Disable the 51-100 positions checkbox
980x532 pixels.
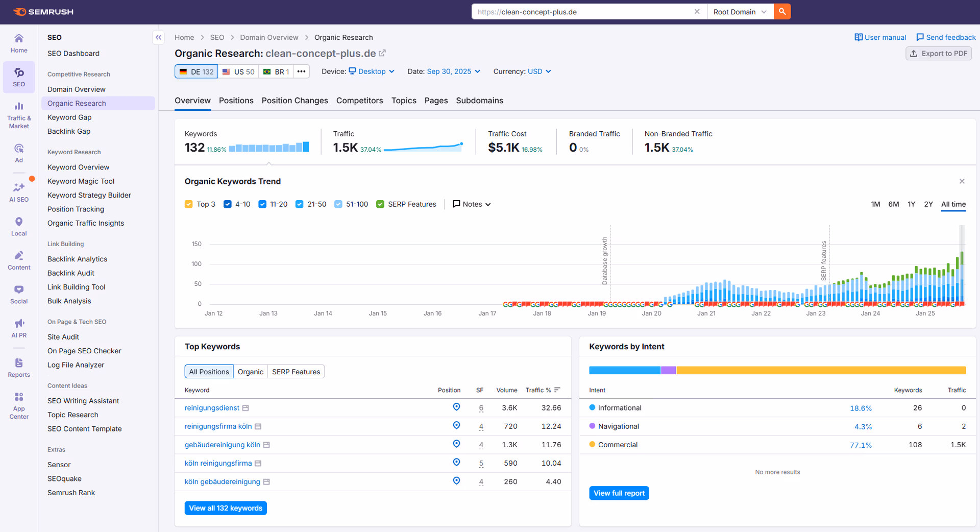point(338,204)
